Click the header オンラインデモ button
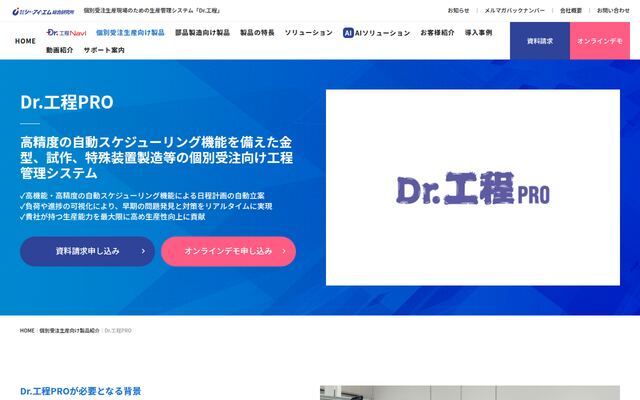640x400 pixels. (600, 41)
